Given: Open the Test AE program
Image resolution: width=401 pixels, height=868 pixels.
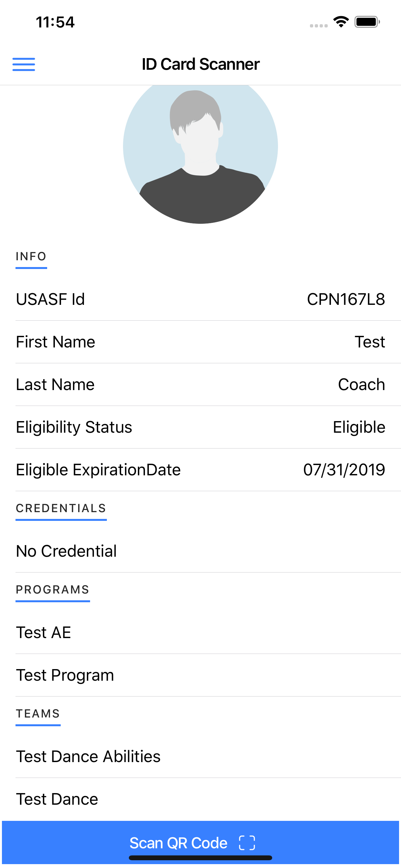Looking at the screenshot, I should pyautogui.click(x=200, y=633).
